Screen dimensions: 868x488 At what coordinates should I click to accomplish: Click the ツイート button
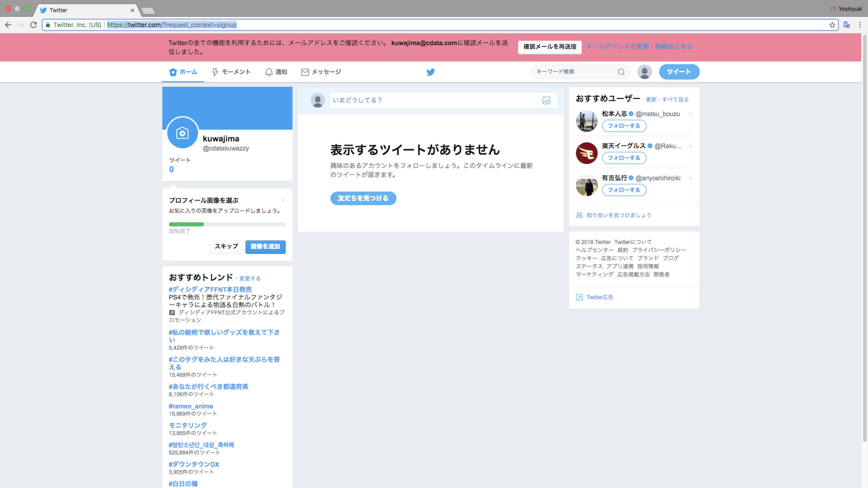(679, 72)
